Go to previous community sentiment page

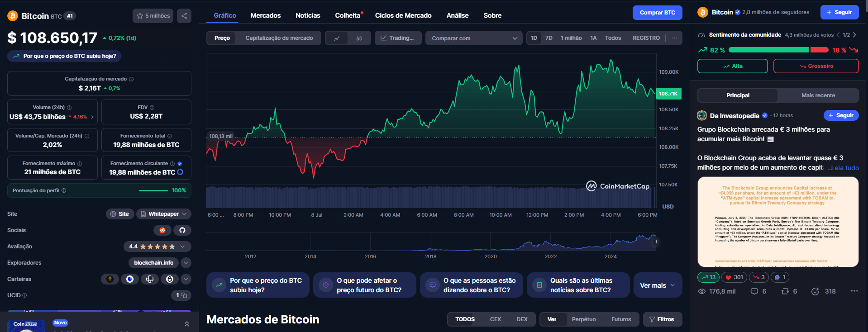838,35
